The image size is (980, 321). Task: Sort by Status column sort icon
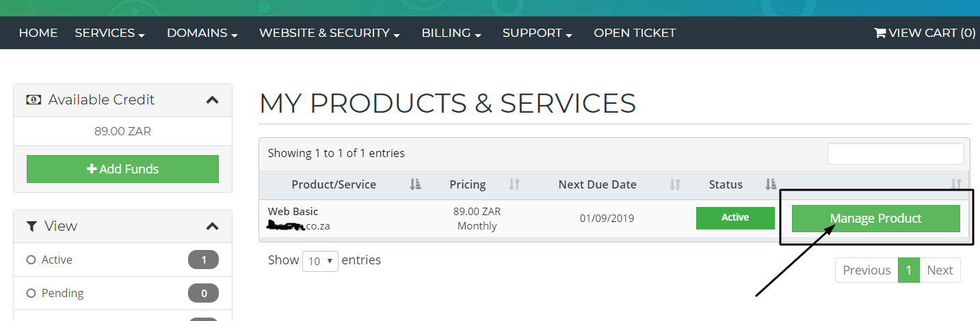pos(771,184)
